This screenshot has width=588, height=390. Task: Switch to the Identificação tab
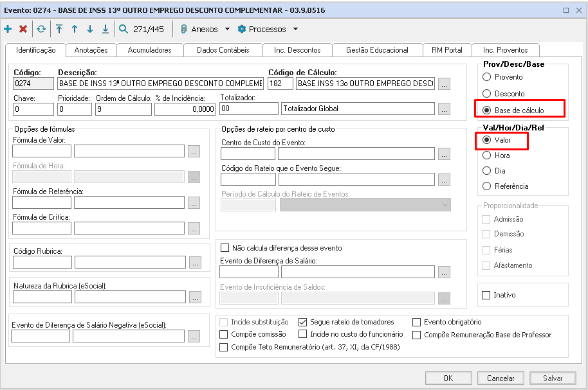(35, 50)
